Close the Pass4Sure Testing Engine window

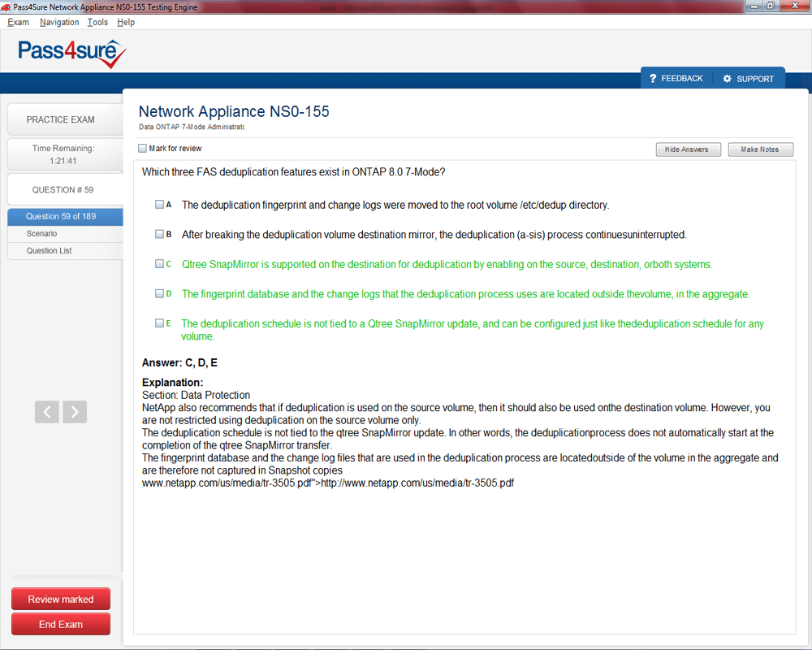tap(795, 6)
